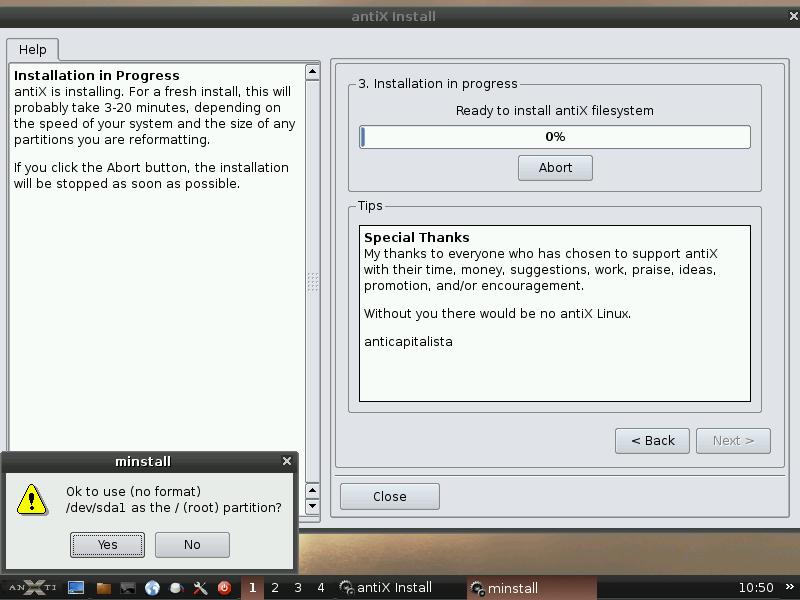Click the 10:50 clock in taskbar
Image resolution: width=800 pixels, height=600 pixels.
coord(756,588)
